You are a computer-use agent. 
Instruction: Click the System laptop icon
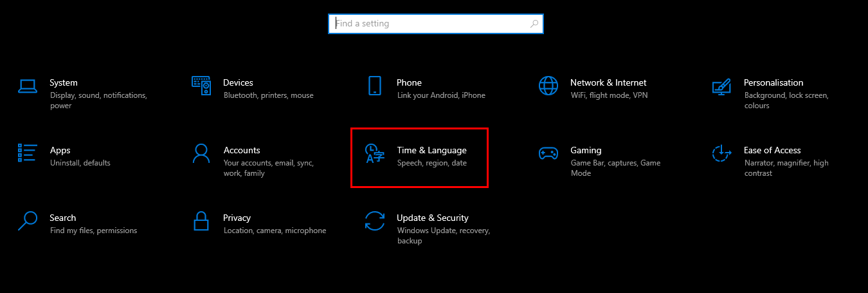[28, 86]
